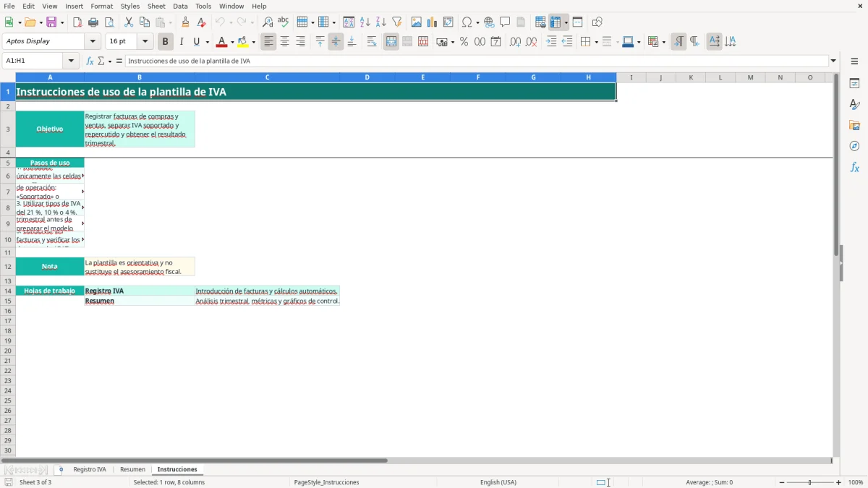
Task: Sort ascending icon
Action: (x=365, y=22)
